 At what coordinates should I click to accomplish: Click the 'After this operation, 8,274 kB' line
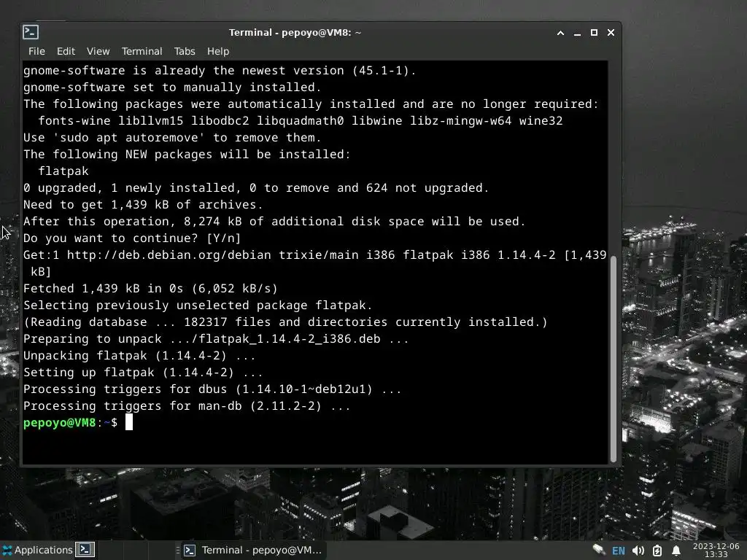pyautogui.click(x=274, y=221)
